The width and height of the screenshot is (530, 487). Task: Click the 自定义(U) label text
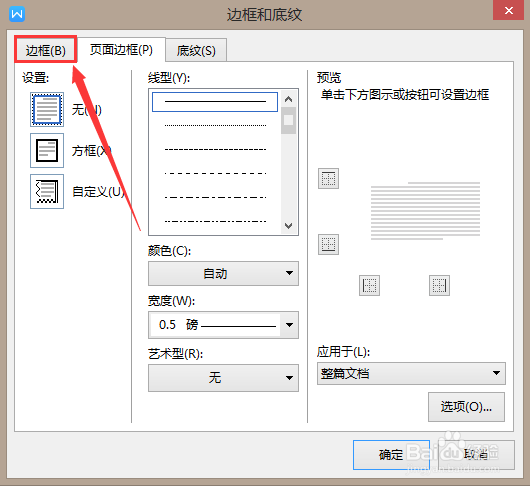tap(98, 192)
